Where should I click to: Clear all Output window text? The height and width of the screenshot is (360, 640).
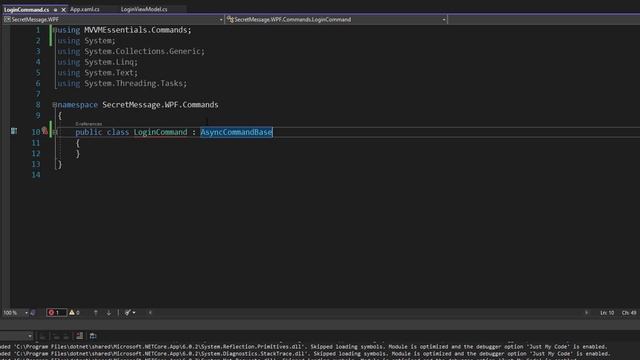(x=80, y=336)
